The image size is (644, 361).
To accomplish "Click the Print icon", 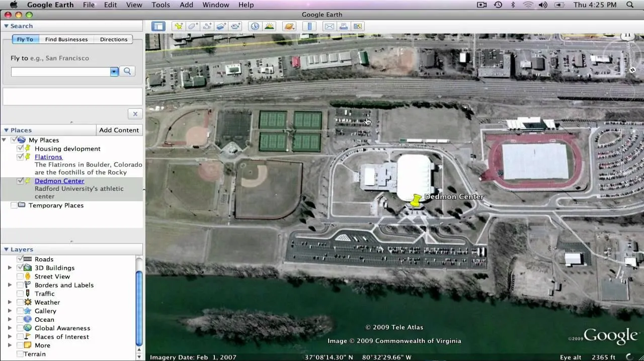I will (343, 26).
